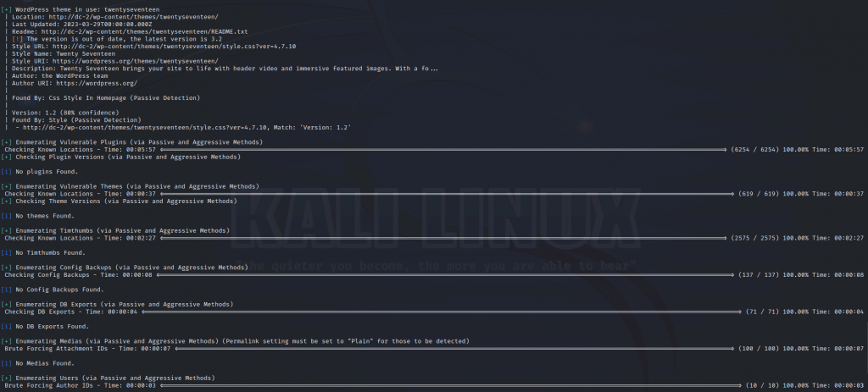Select the "Style Name: Twenty Seventeen" line
This screenshot has width=868, height=392.
[x=64, y=53]
